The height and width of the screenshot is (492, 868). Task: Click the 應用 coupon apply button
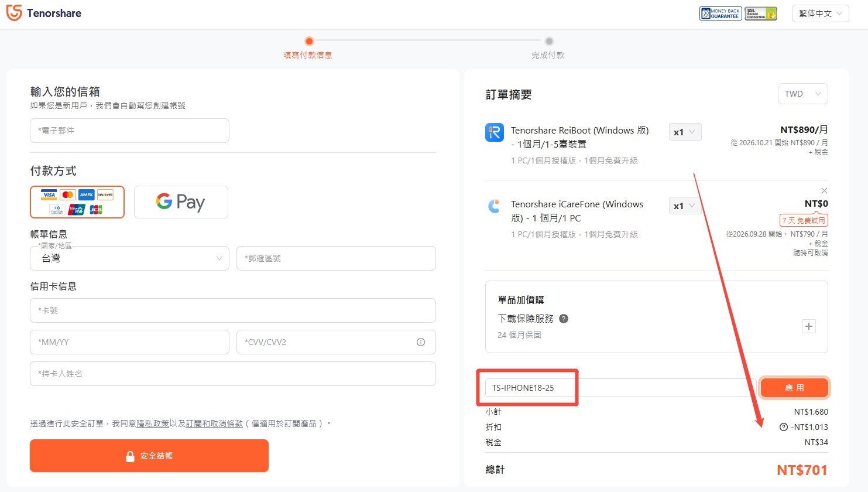click(x=794, y=388)
